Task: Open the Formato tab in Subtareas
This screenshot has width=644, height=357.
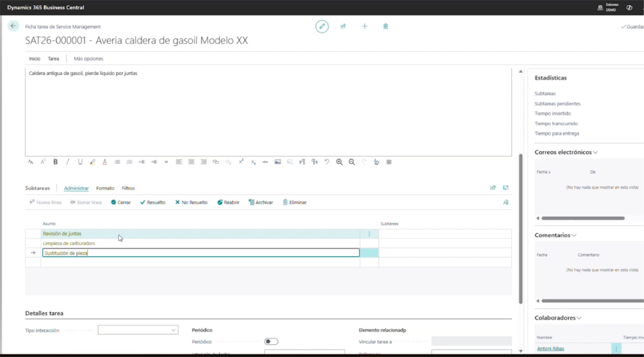Action: (x=105, y=188)
